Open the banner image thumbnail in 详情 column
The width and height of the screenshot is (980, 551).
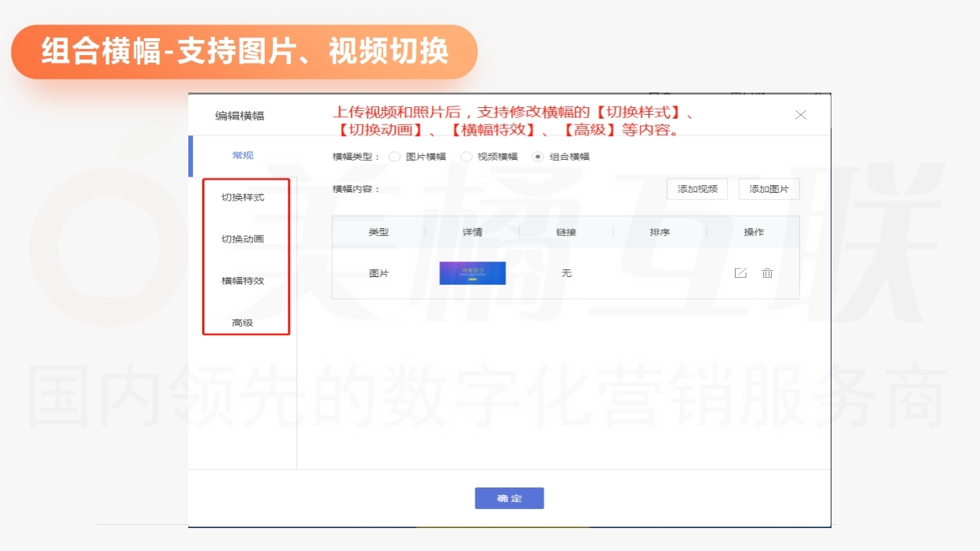pos(472,273)
